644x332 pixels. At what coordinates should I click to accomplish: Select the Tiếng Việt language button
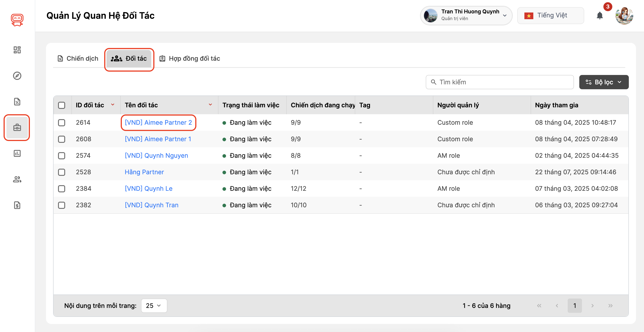[x=550, y=15]
